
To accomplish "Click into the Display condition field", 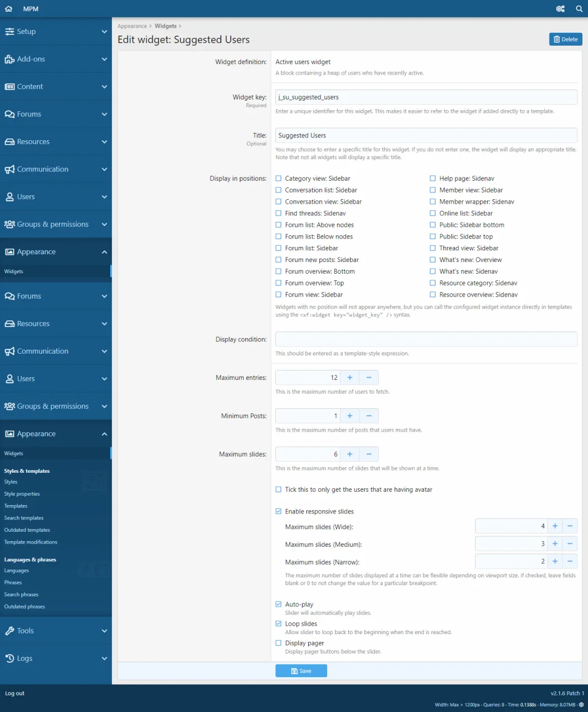I will point(426,339).
